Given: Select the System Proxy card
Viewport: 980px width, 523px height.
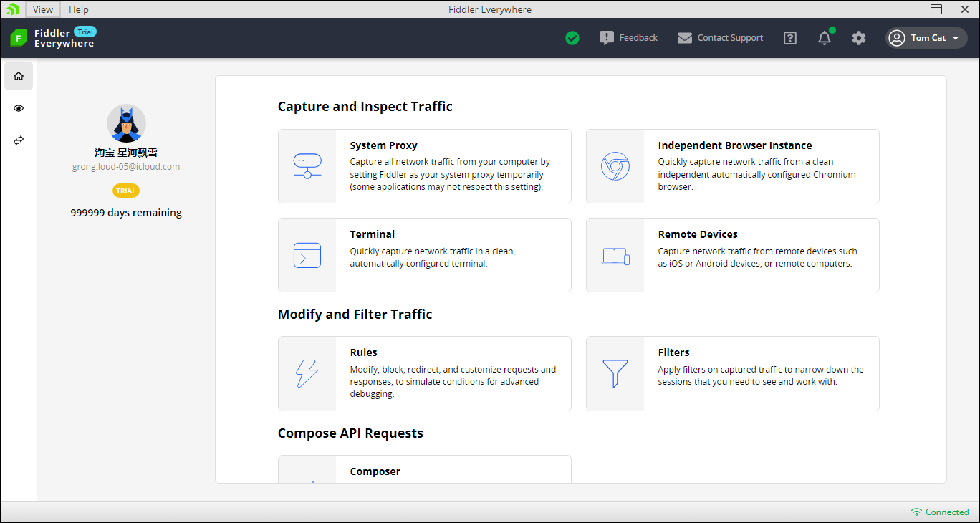Looking at the screenshot, I should [424, 166].
